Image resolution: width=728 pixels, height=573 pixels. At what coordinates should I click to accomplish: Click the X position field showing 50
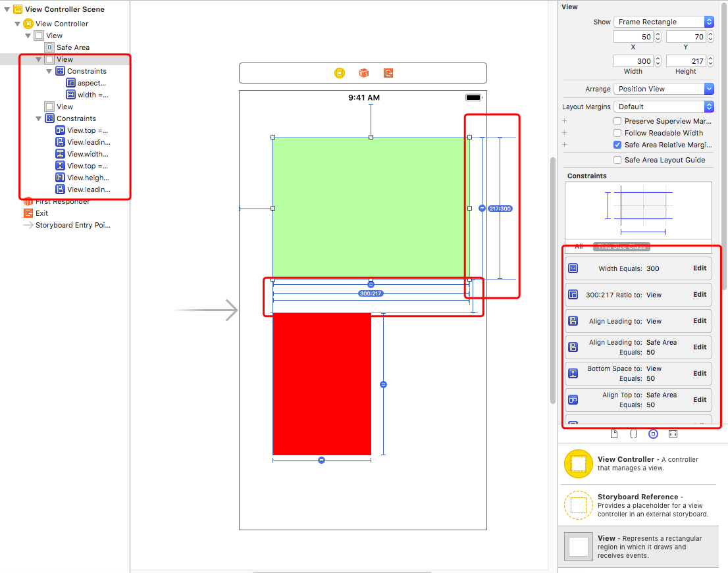click(634, 37)
